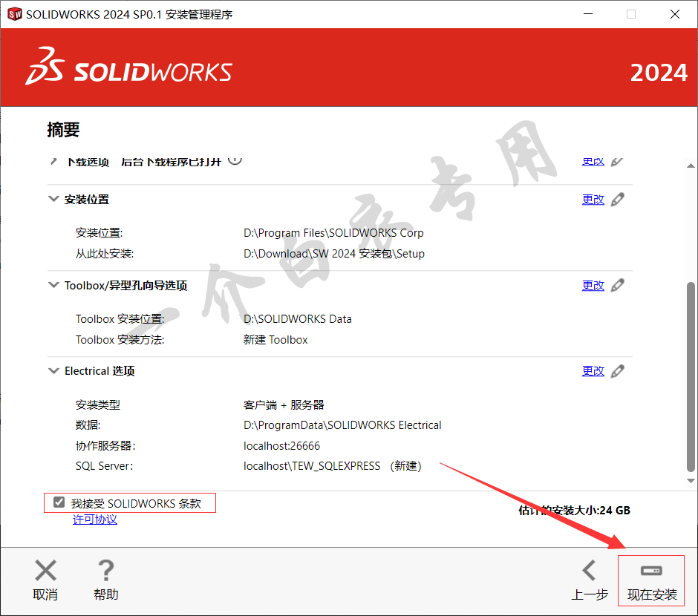Go back with the 上一步 button
Screen dimensions: 698x616
pyautogui.click(x=590, y=581)
